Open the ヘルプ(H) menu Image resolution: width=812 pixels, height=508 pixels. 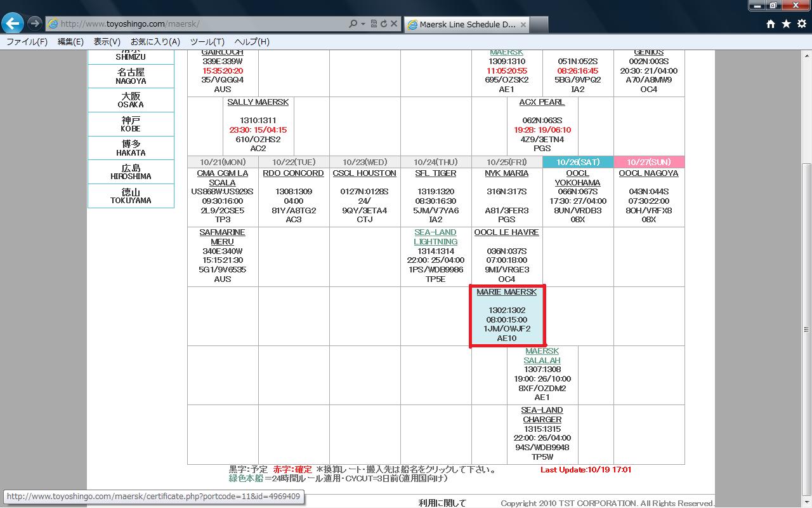point(252,42)
